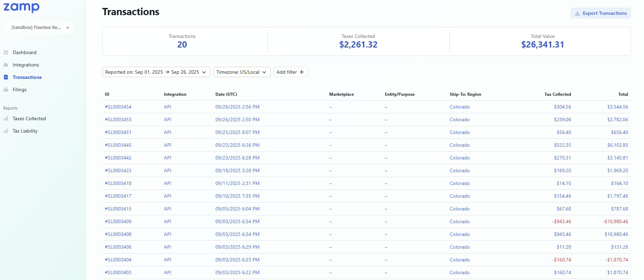Open transaction #SL0003408

coord(118,234)
